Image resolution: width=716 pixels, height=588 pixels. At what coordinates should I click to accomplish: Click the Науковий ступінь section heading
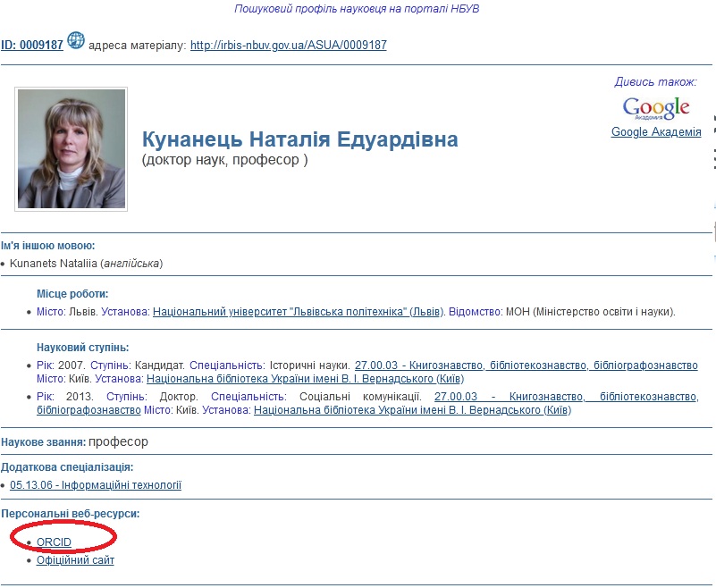[x=82, y=347]
